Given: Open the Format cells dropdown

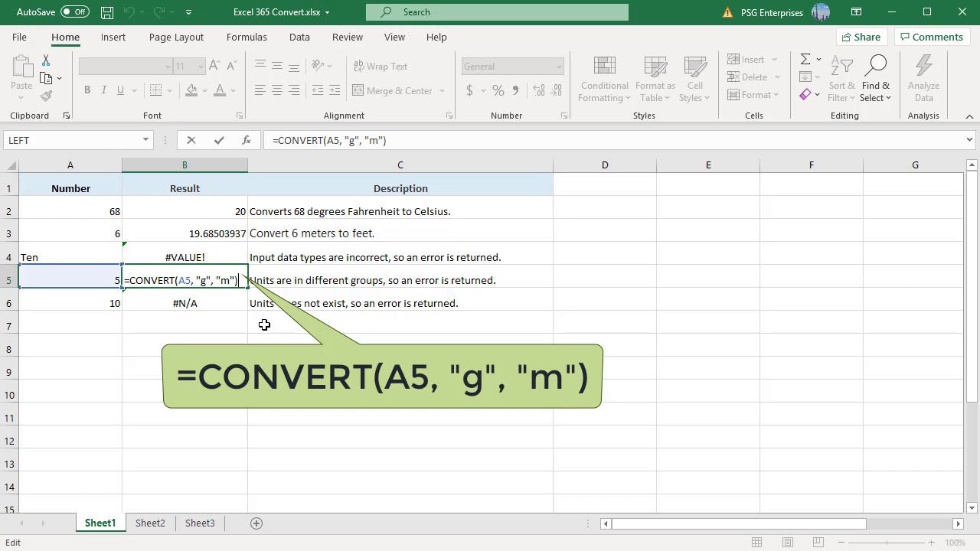Looking at the screenshot, I should pos(776,95).
